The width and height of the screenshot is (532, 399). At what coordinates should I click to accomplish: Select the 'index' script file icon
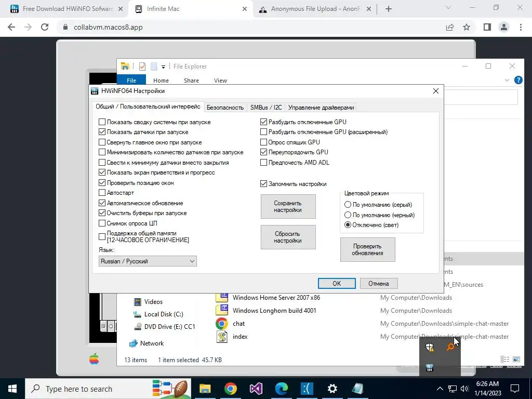click(x=221, y=337)
